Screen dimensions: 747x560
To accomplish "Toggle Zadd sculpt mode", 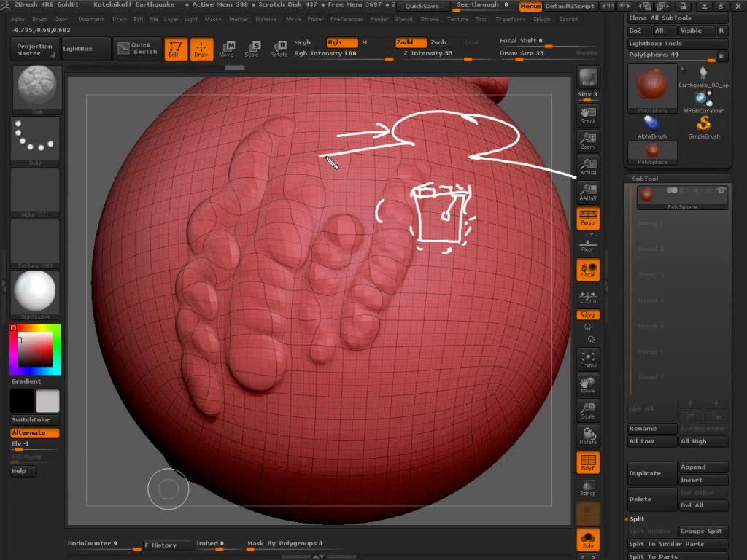I will (410, 42).
